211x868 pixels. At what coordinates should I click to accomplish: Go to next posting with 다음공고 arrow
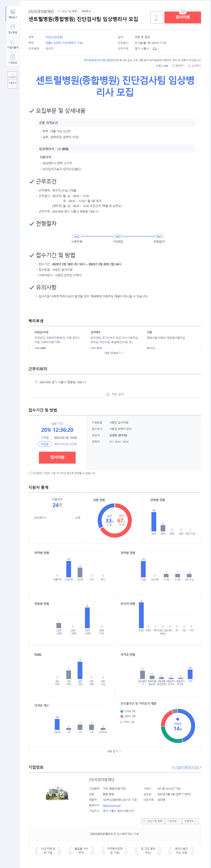click(13, 84)
